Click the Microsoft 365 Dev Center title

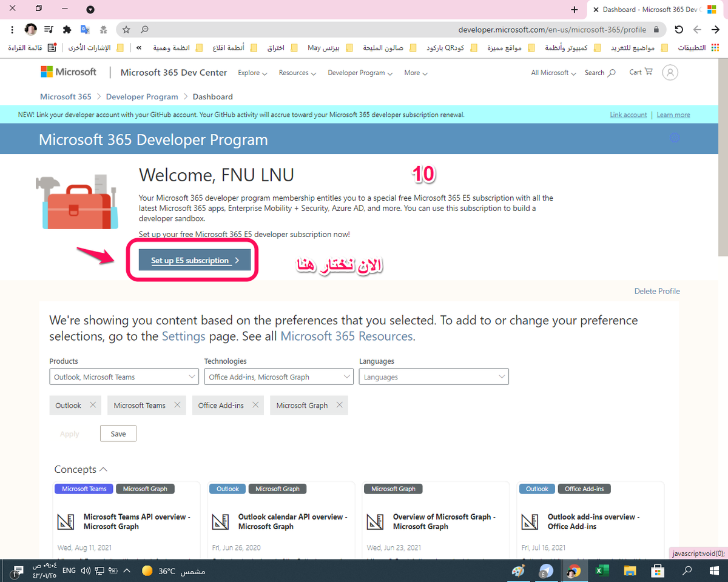click(174, 72)
